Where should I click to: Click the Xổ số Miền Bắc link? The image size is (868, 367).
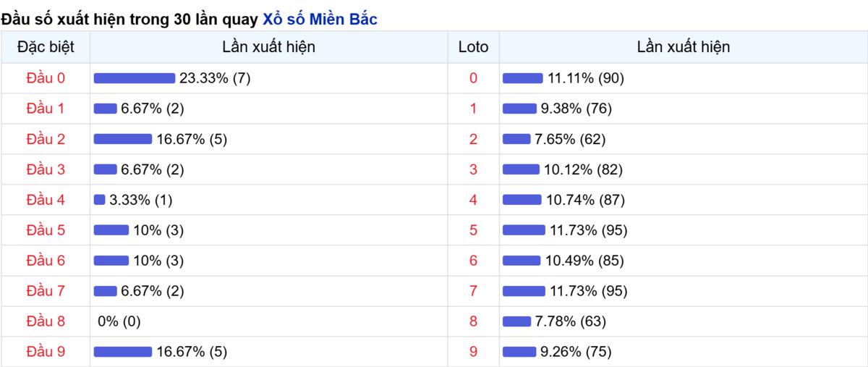click(x=319, y=20)
